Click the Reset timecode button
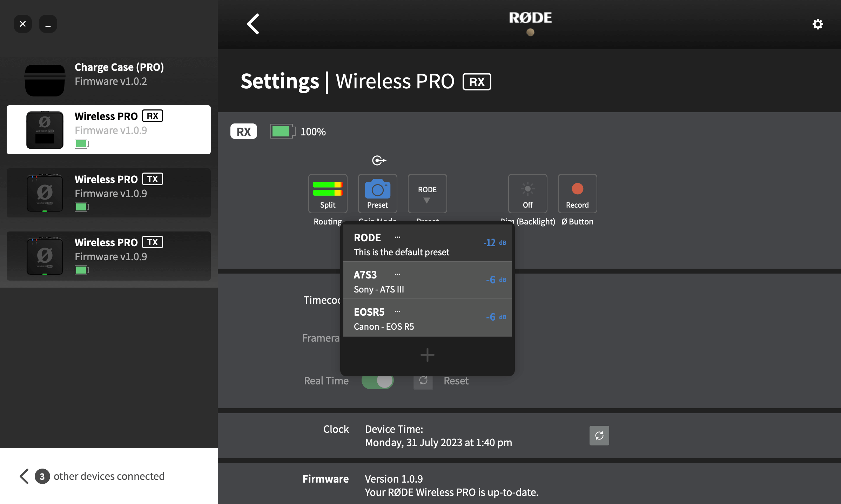Viewport: 841px width, 504px height. click(456, 381)
